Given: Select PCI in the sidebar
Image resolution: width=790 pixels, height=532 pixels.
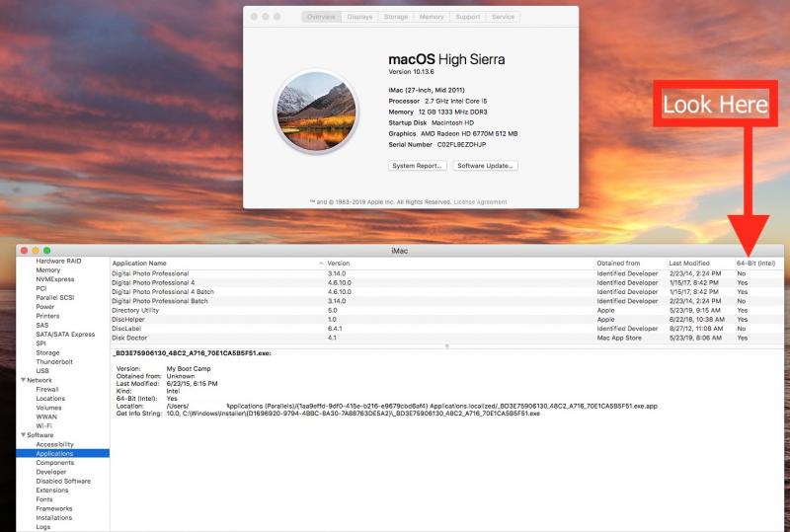Looking at the screenshot, I should coord(41,288).
